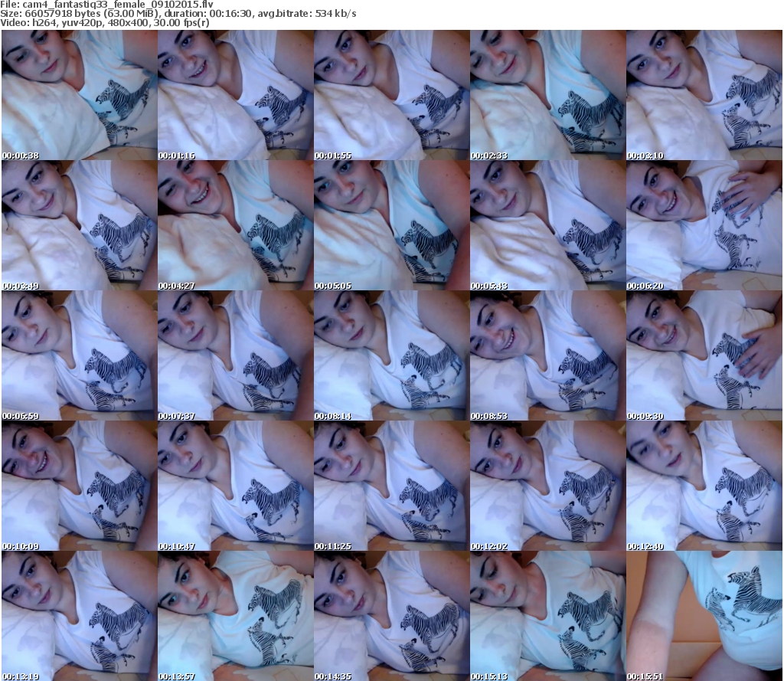Click the 'Video: h264, yuv420p' header line
This screenshot has width=784, height=681.
[105, 23]
